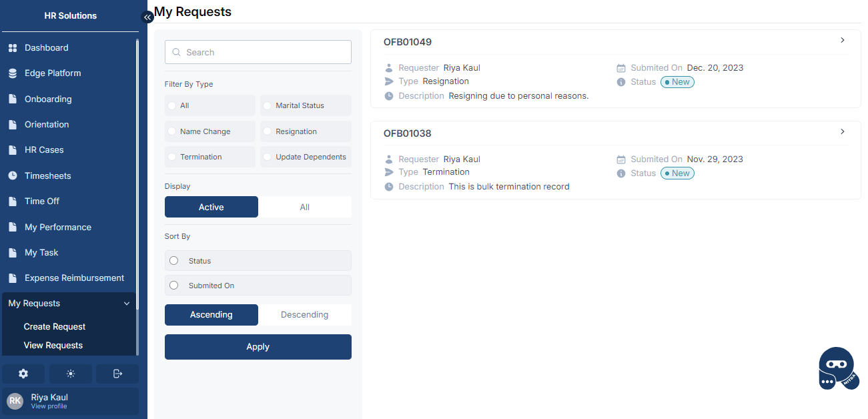
Task: Toggle light theme with sun icon
Action: (x=71, y=374)
